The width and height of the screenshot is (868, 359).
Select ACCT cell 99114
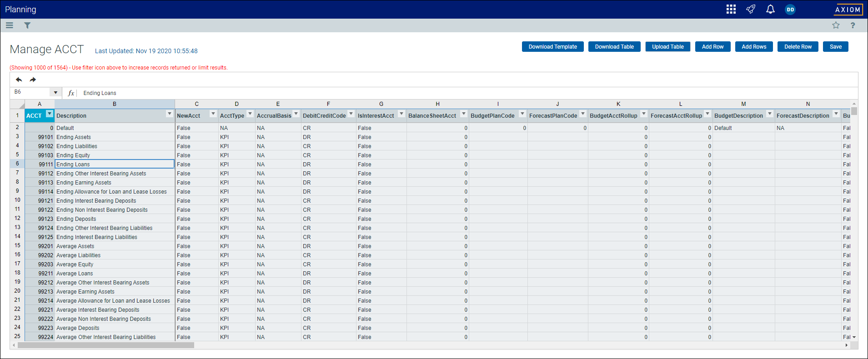click(40, 191)
